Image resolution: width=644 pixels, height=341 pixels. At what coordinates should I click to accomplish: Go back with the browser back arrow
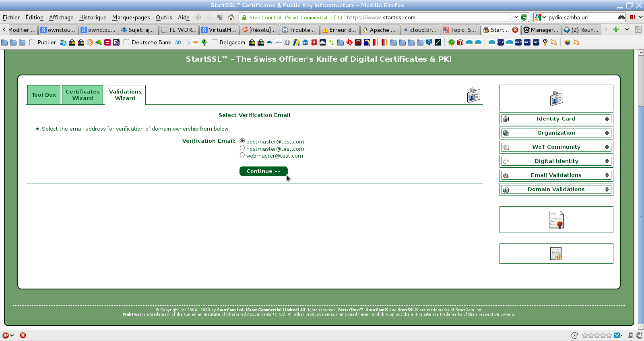click(x=198, y=17)
